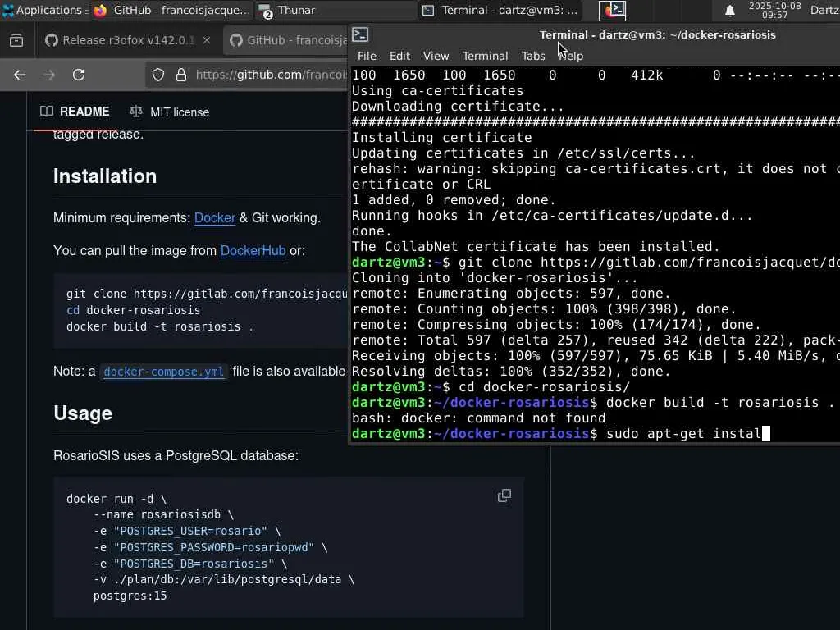Follow the Docker link in requirements
840x630 pixels.
tap(215, 218)
